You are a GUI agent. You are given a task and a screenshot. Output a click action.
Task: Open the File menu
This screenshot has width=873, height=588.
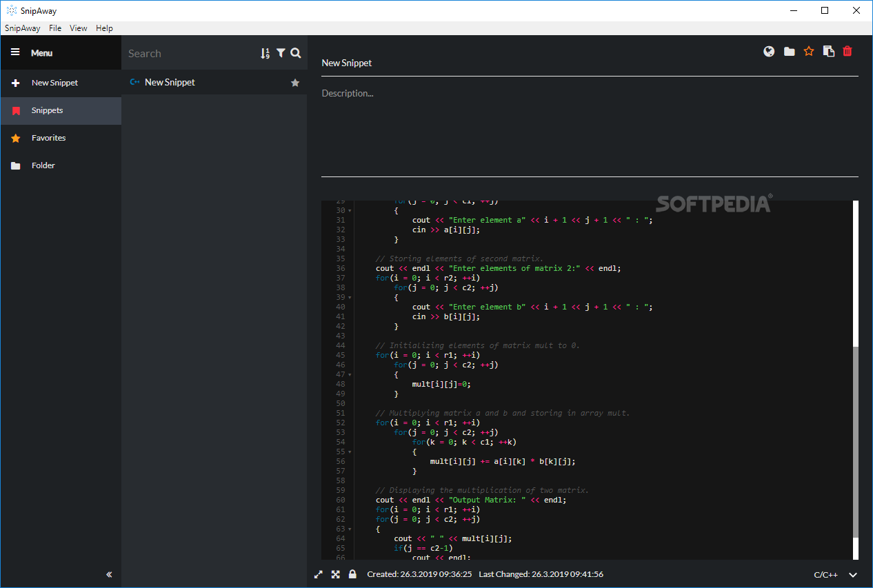coord(55,28)
